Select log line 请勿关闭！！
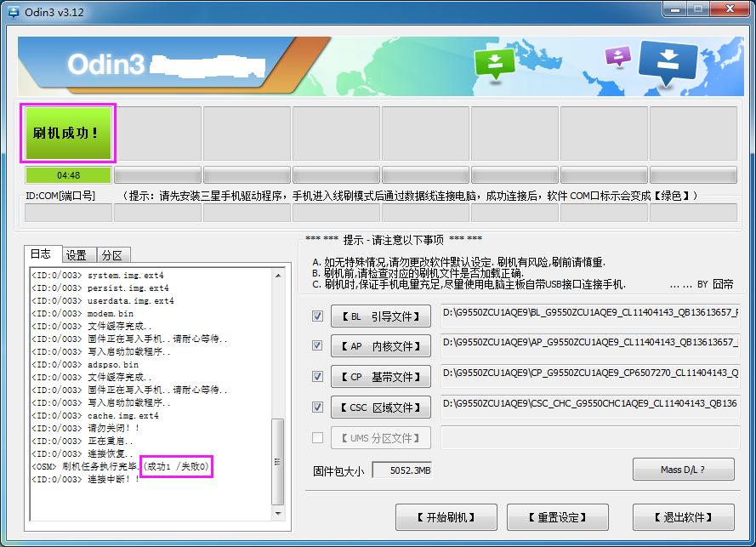The image size is (756, 547). pyautogui.click(x=86, y=428)
